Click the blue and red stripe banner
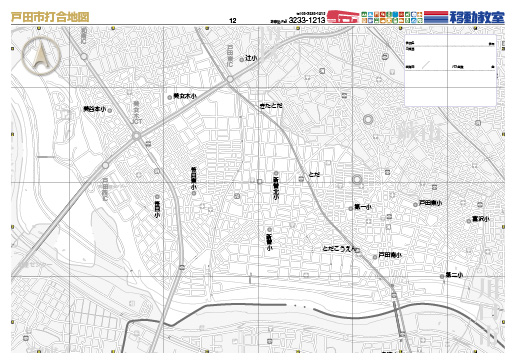The height and width of the screenshot is (364, 516). pos(436,17)
